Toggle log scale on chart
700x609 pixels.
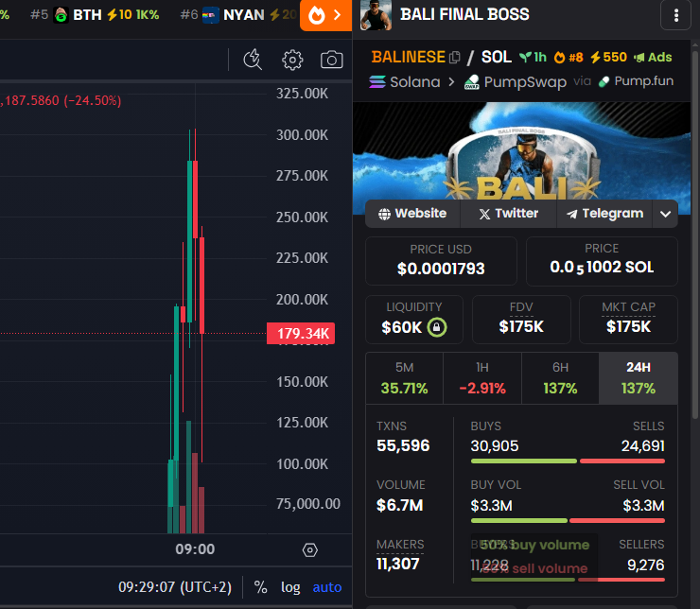click(x=290, y=587)
